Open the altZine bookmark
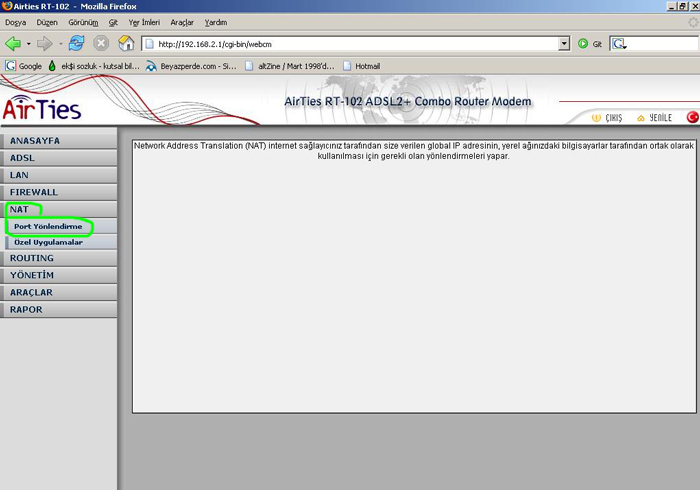This screenshot has height=490, width=700. click(x=290, y=66)
